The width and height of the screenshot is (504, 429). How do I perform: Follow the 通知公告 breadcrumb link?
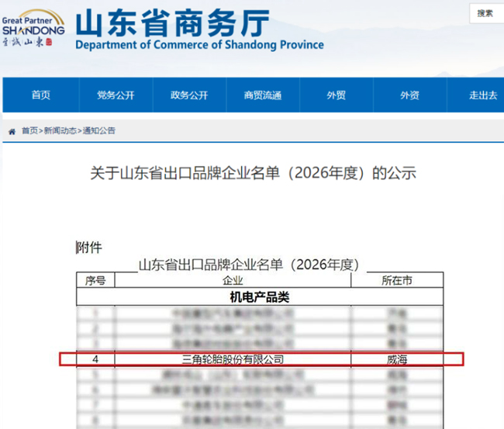tap(99, 130)
